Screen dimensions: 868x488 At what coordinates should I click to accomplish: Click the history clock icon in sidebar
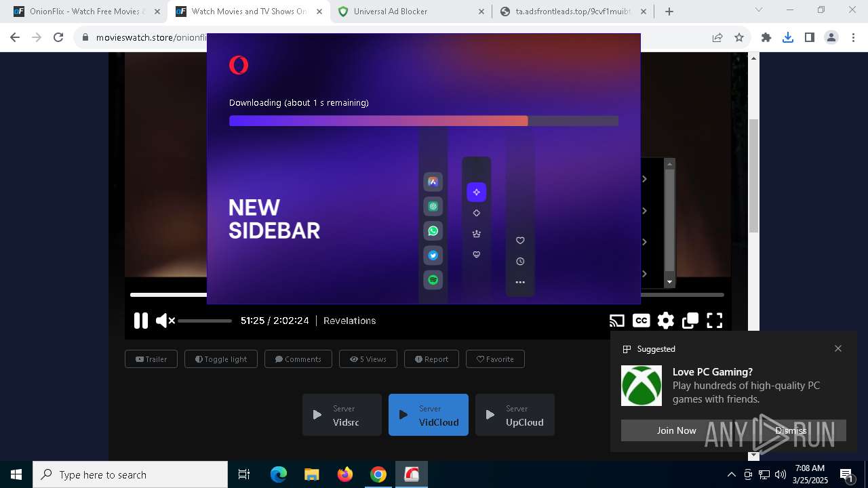520,261
